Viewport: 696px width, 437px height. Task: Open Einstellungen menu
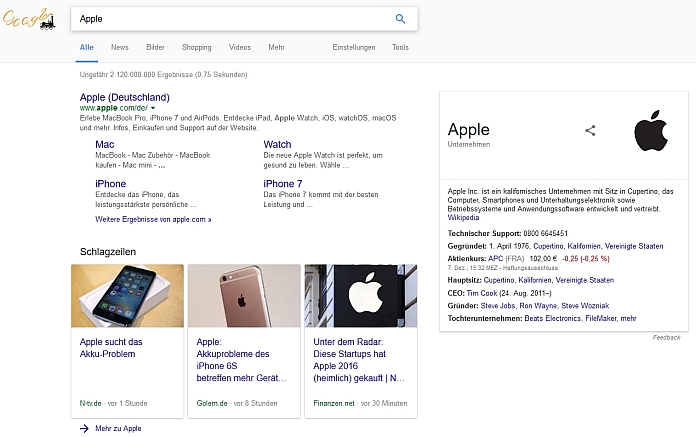pos(354,47)
